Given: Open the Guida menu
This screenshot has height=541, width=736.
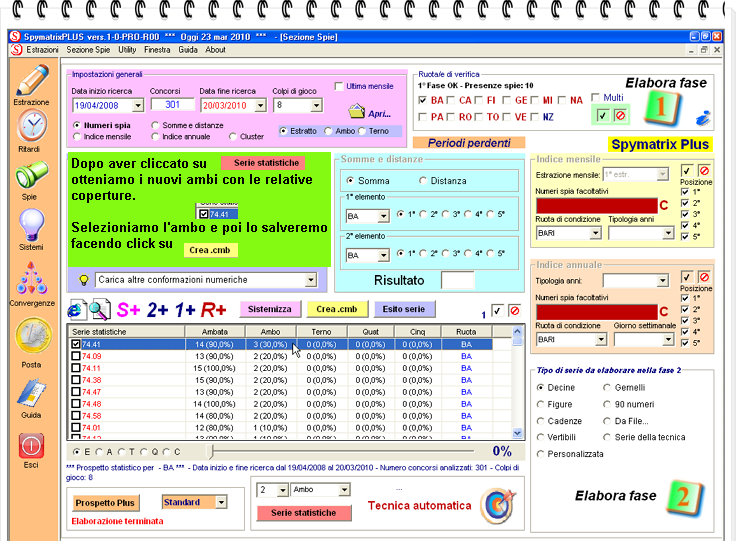Looking at the screenshot, I should tap(188, 49).
